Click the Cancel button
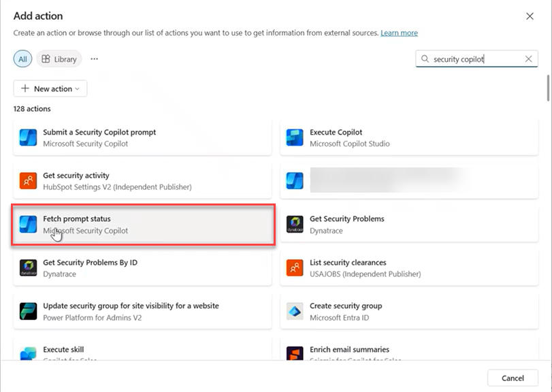Screen dimensions: 552x392 [513, 378]
